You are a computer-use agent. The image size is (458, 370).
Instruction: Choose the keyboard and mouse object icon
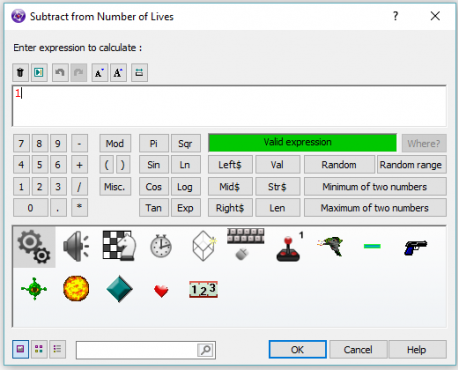(245, 244)
